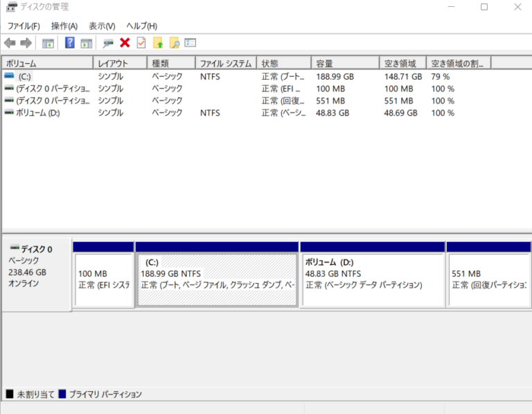Click the 238.46 GB disk size text

pyautogui.click(x=27, y=273)
